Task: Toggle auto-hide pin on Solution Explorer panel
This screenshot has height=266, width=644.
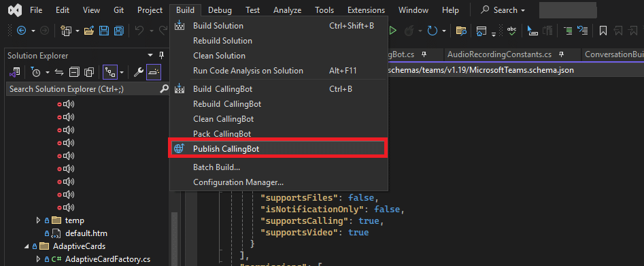Action: [161, 56]
